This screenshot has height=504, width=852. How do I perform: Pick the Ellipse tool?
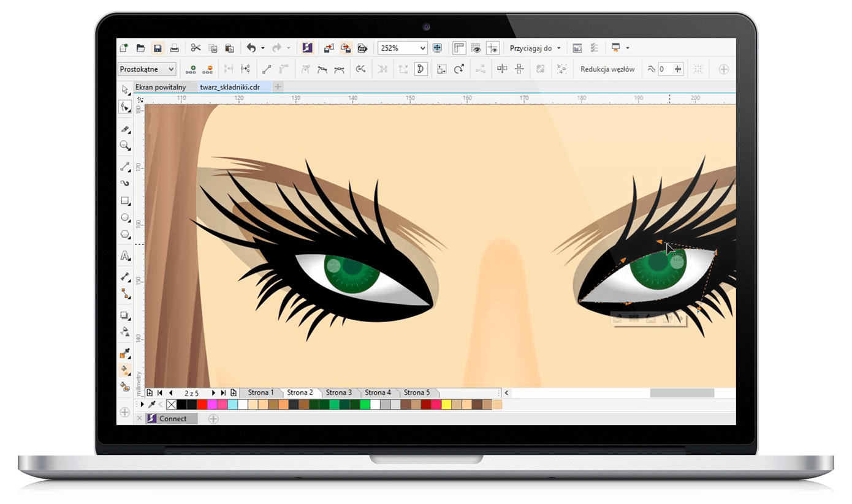pos(125,217)
